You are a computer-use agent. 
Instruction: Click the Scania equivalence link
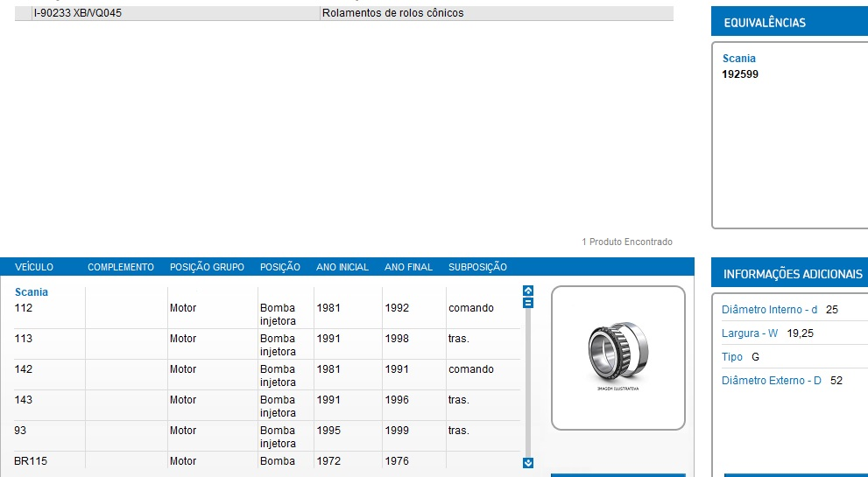click(738, 59)
